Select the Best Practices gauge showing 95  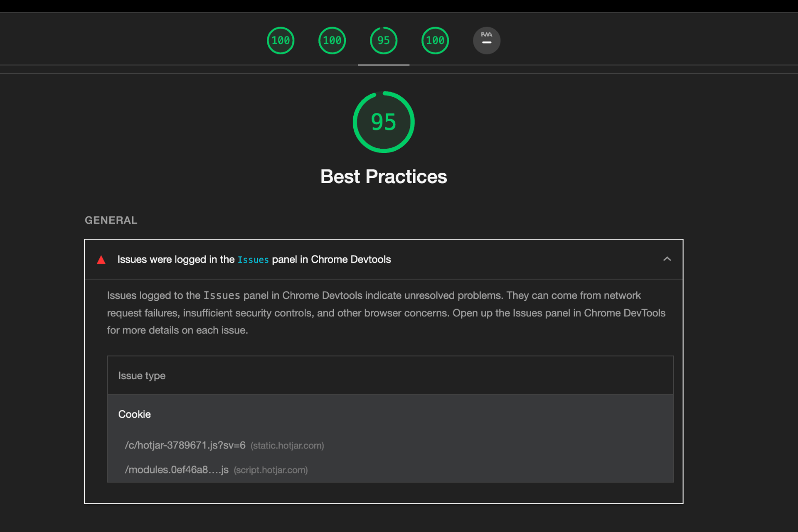tap(384, 40)
